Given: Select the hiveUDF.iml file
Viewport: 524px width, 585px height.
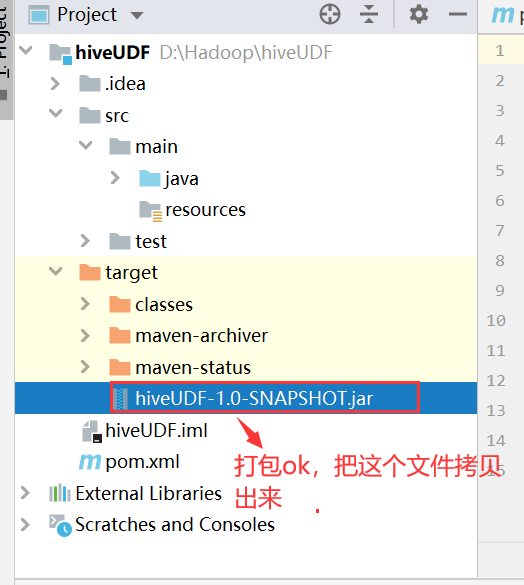Looking at the screenshot, I should coord(156,430).
